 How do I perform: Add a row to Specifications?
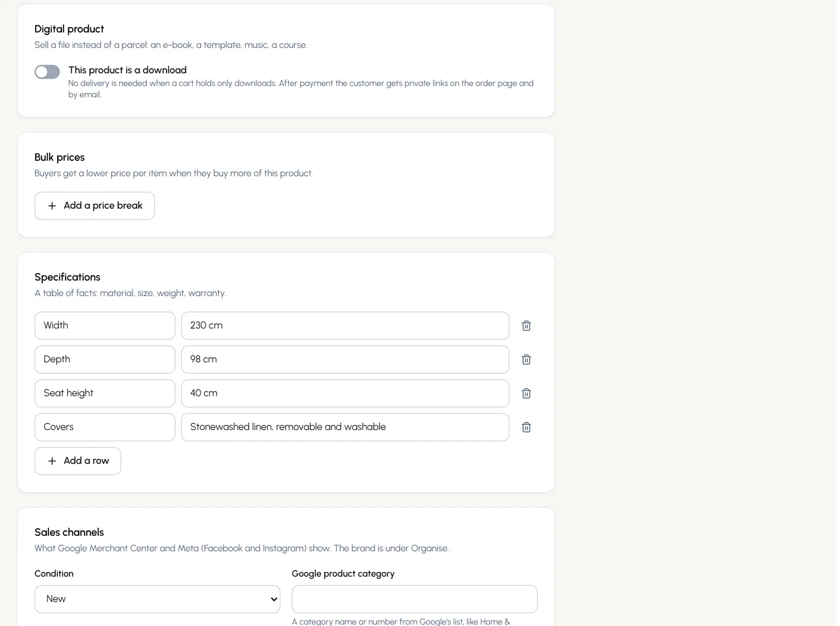tap(78, 461)
